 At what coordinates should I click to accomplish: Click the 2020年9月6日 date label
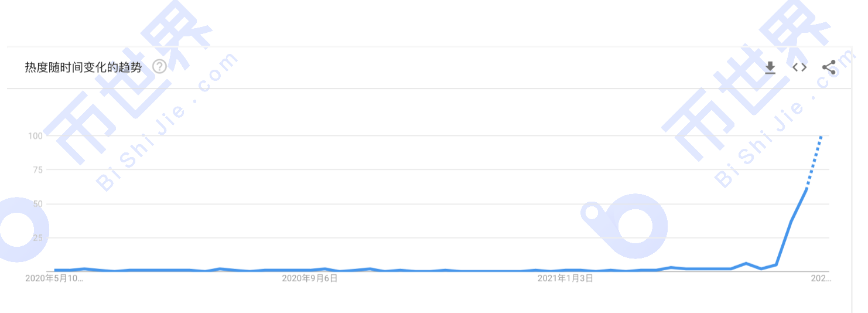(x=309, y=278)
